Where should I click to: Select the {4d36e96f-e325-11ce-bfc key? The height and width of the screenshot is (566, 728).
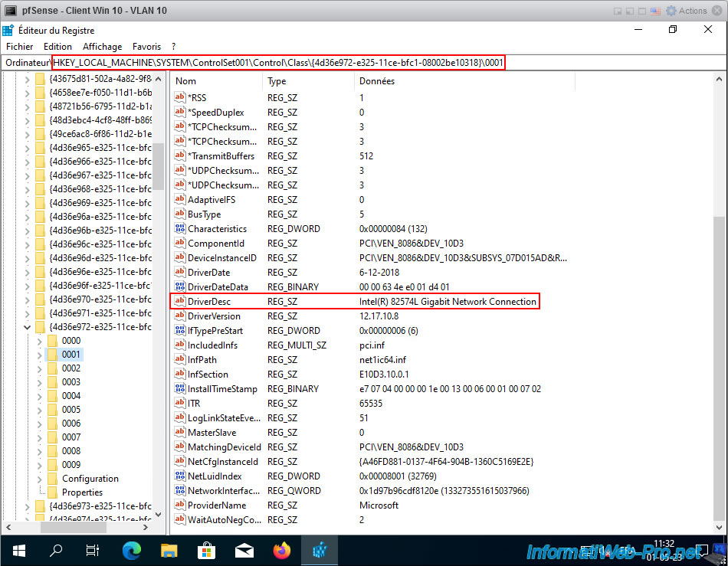pyautogui.click(x=100, y=286)
